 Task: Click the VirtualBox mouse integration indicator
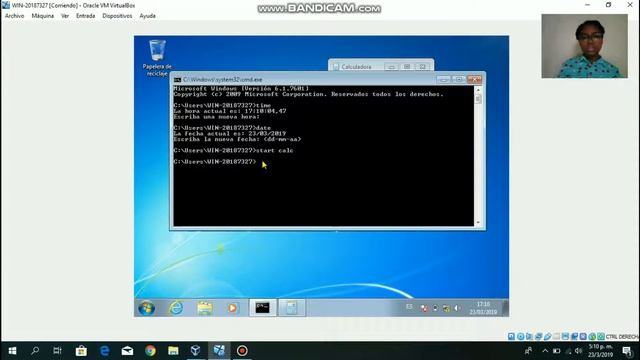pos(592,336)
